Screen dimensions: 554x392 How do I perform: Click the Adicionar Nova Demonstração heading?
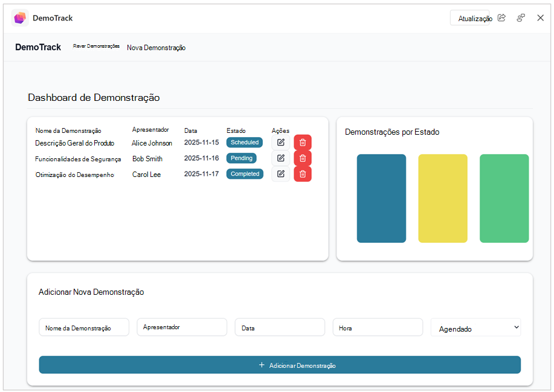pyautogui.click(x=91, y=292)
